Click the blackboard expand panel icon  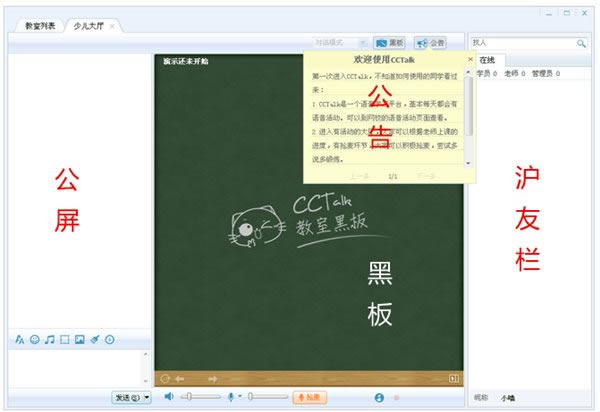[x=454, y=379]
